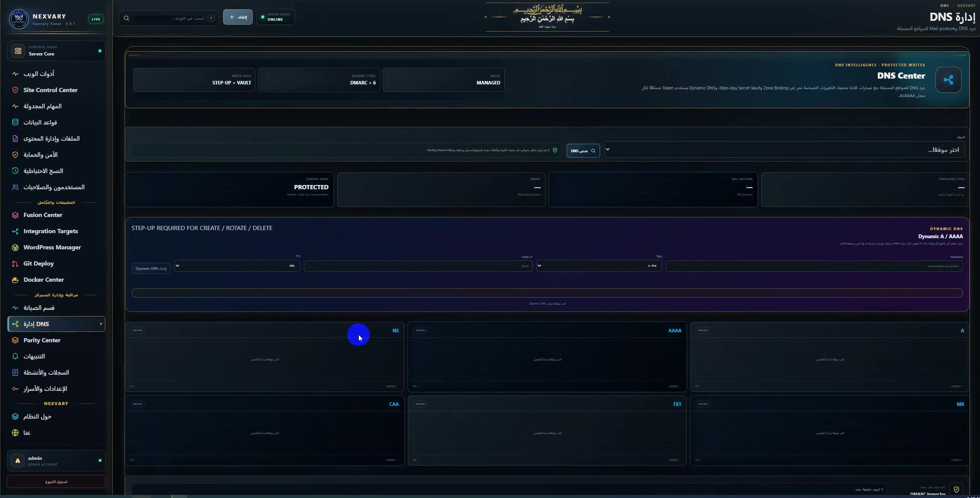Click the DMARC Inspector shield icon
This screenshot has height=498, width=980.
tap(956, 490)
